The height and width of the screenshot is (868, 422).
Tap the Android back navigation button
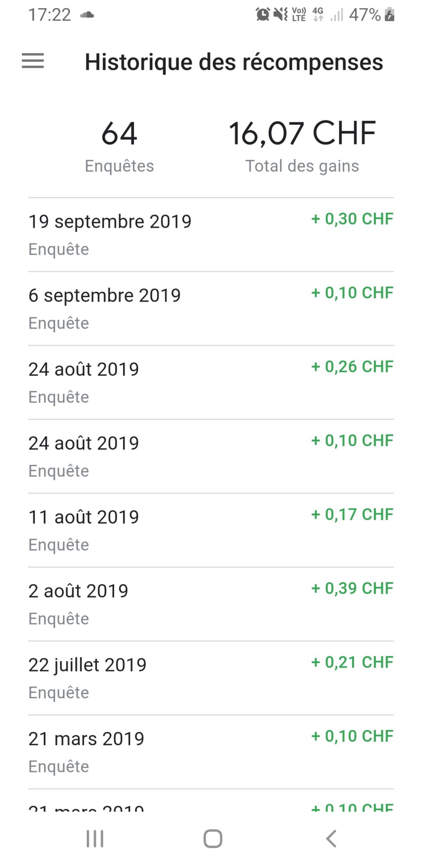pyautogui.click(x=331, y=838)
